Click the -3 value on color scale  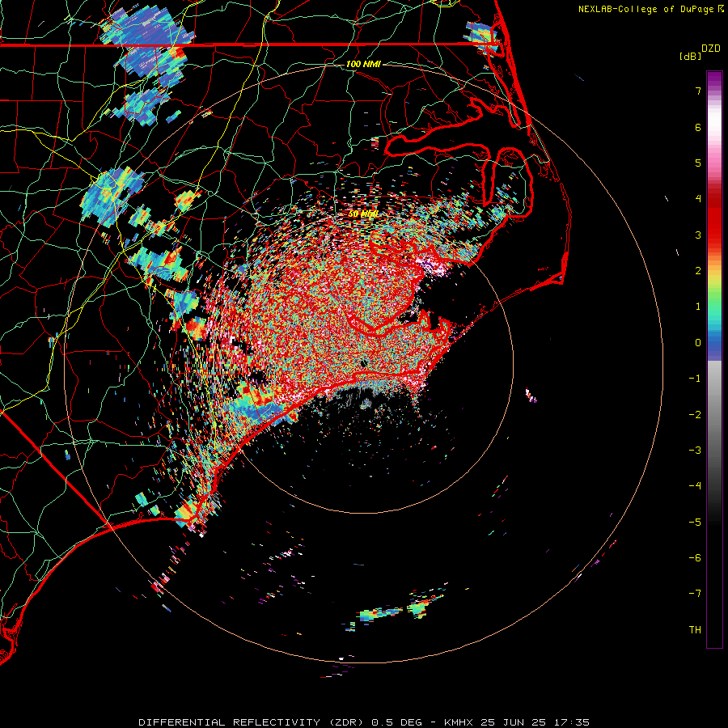coord(695,451)
